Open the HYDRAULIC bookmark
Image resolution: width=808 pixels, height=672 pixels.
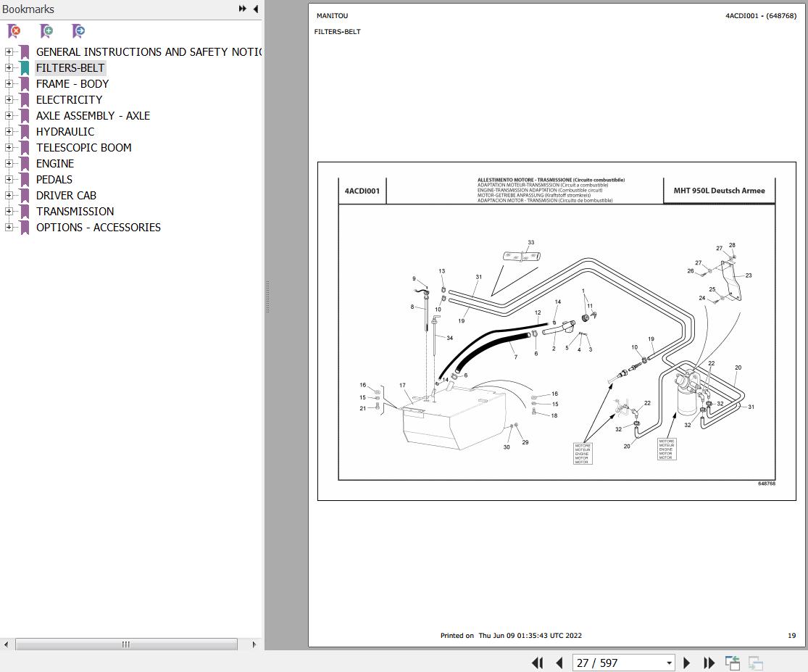coord(65,132)
